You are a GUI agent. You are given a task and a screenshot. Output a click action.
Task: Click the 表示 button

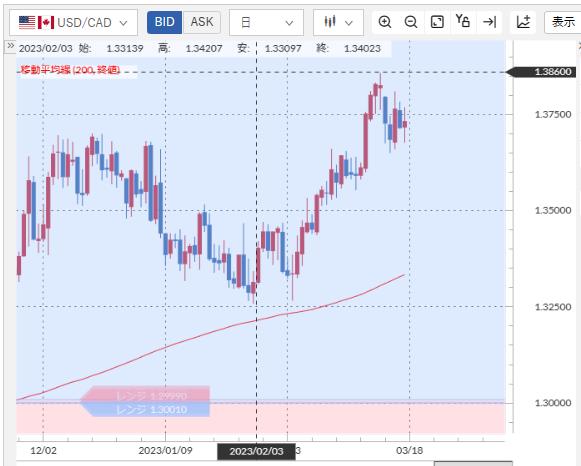[562, 22]
